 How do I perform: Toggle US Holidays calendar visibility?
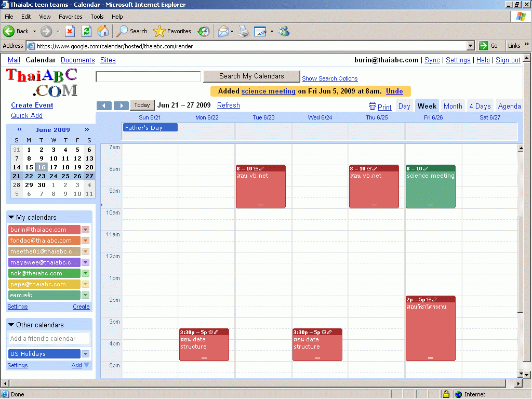(x=44, y=354)
